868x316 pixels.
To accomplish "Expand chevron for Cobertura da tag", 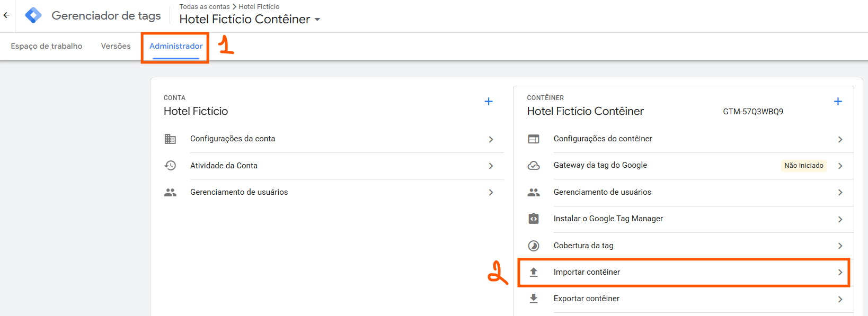I will pyautogui.click(x=840, y=246).
